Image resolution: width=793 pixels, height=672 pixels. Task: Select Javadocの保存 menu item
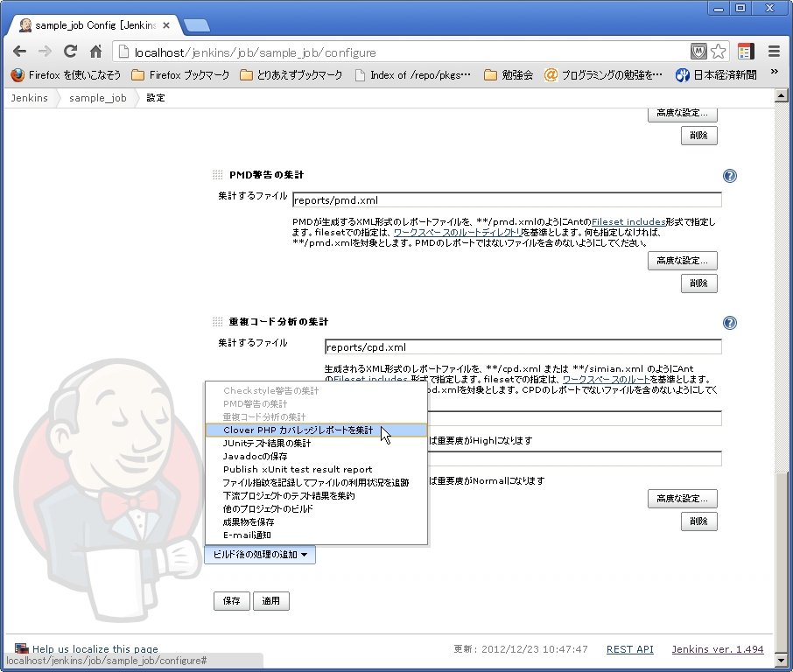(x=316, y=457)
